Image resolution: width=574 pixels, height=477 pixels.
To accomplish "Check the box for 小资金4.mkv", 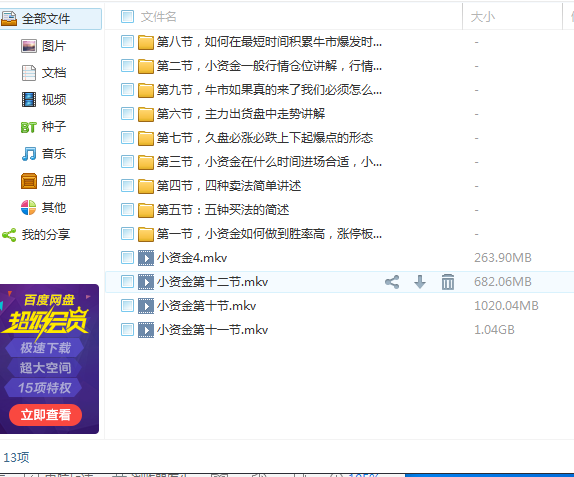I will (127, 258).
